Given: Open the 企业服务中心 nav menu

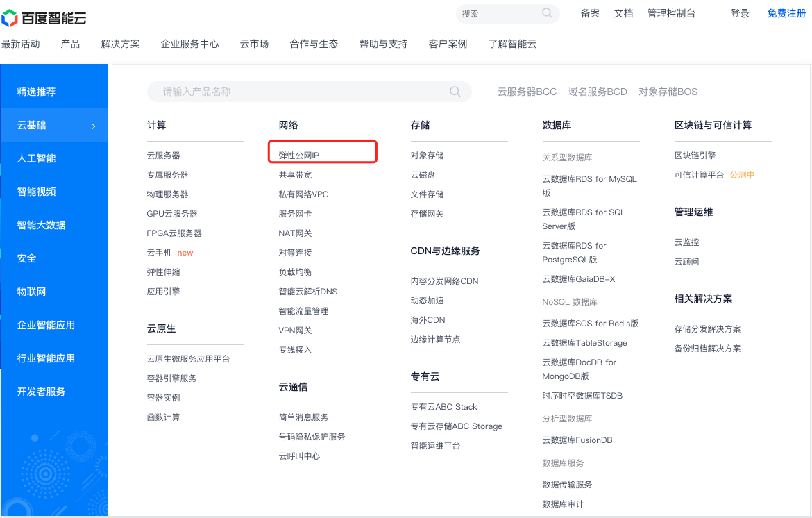Looking at the screenshot, I should click(190, 44).
